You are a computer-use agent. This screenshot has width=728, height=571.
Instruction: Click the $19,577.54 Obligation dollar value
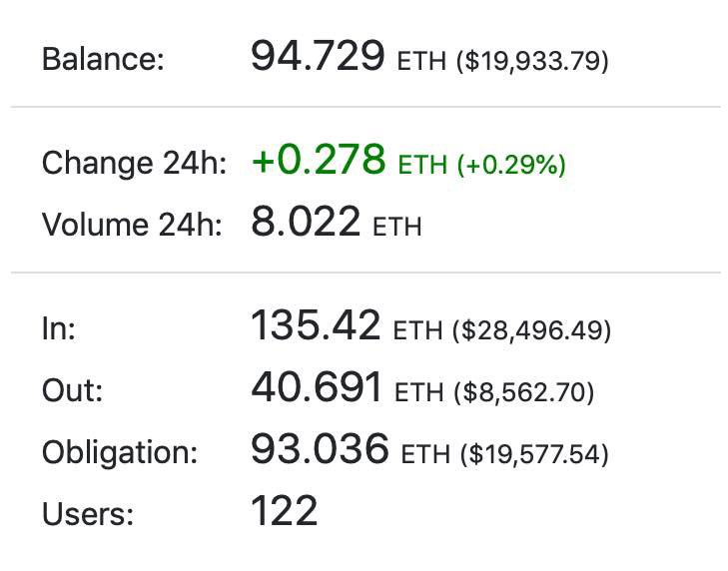tap(533, 455)
